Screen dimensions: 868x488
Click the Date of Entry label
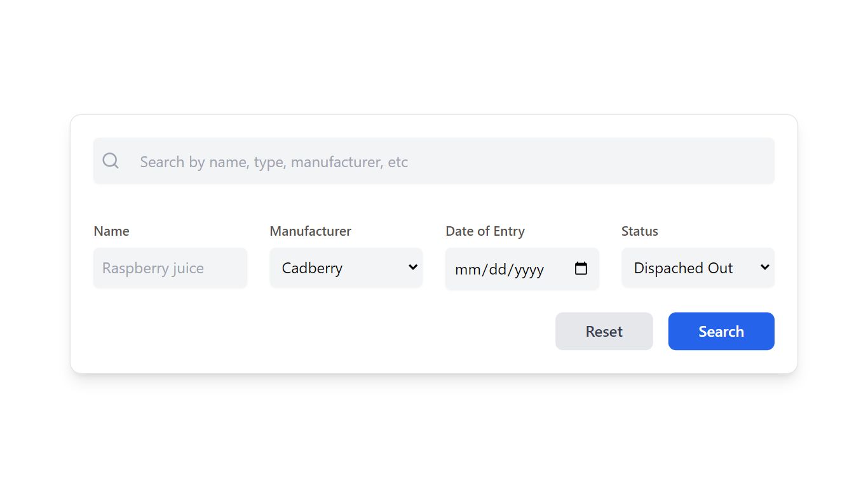(485, 231)
